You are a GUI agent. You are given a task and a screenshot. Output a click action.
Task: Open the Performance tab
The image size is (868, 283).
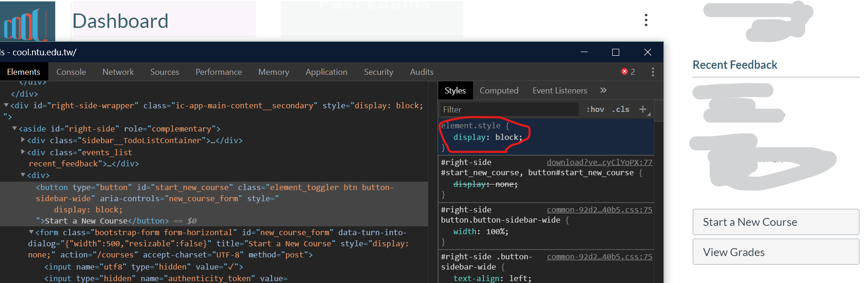pyautogui.click(x=219, y=72)
